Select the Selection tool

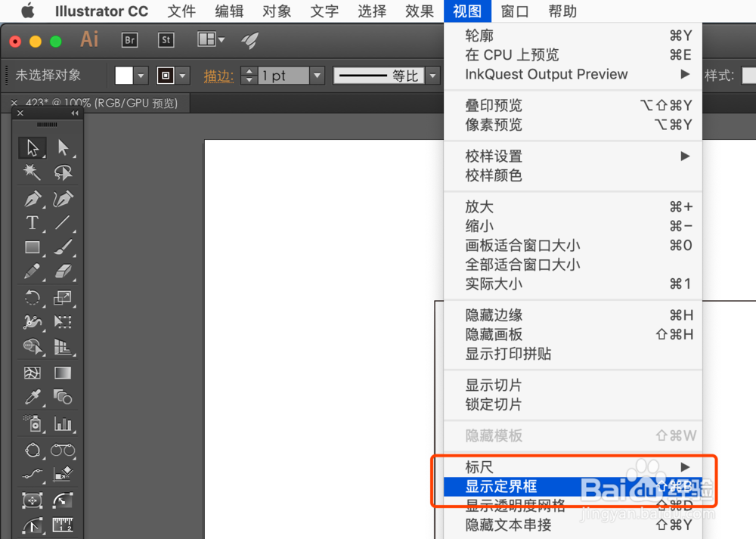click(x=32, y=147)
